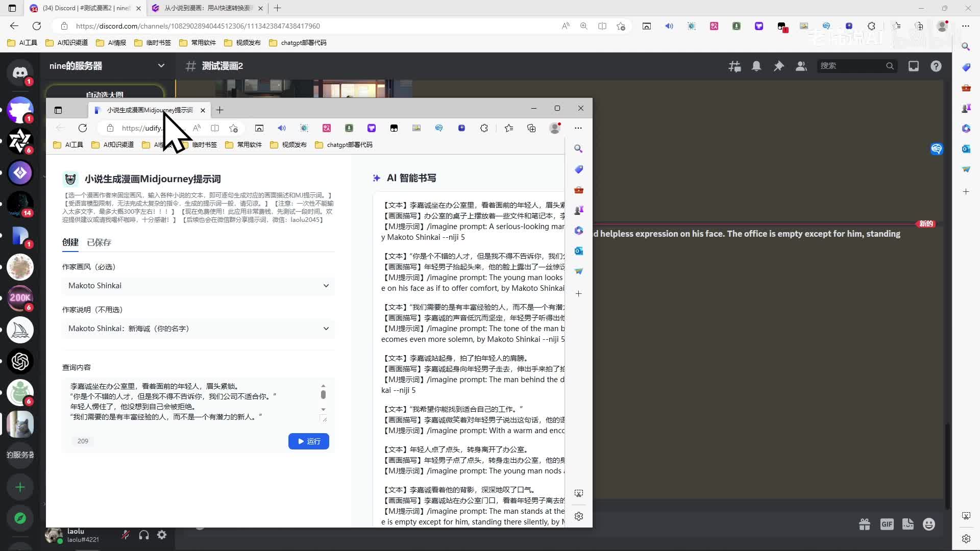Open Discord inbox icon
The width and height of the screenshot is (980, 551).
pyautogui.click(x=913, y=66)
